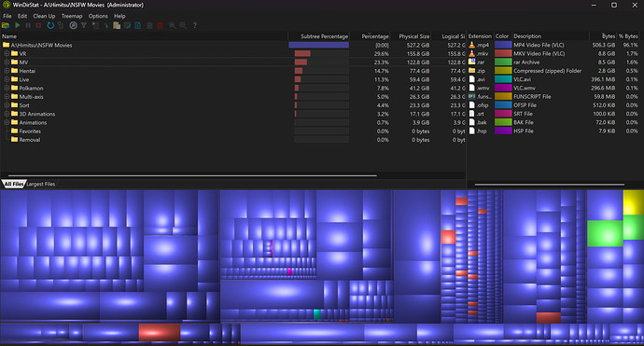Click the blue document properties toolbar icon
The image size is (644, 346).
(x=137, y=25)
